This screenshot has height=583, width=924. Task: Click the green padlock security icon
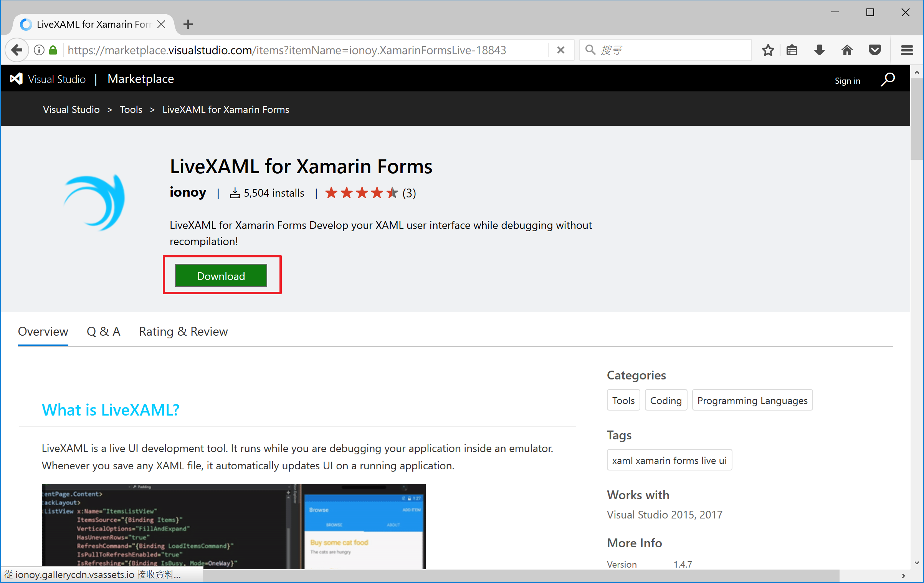tap(53, 50)
